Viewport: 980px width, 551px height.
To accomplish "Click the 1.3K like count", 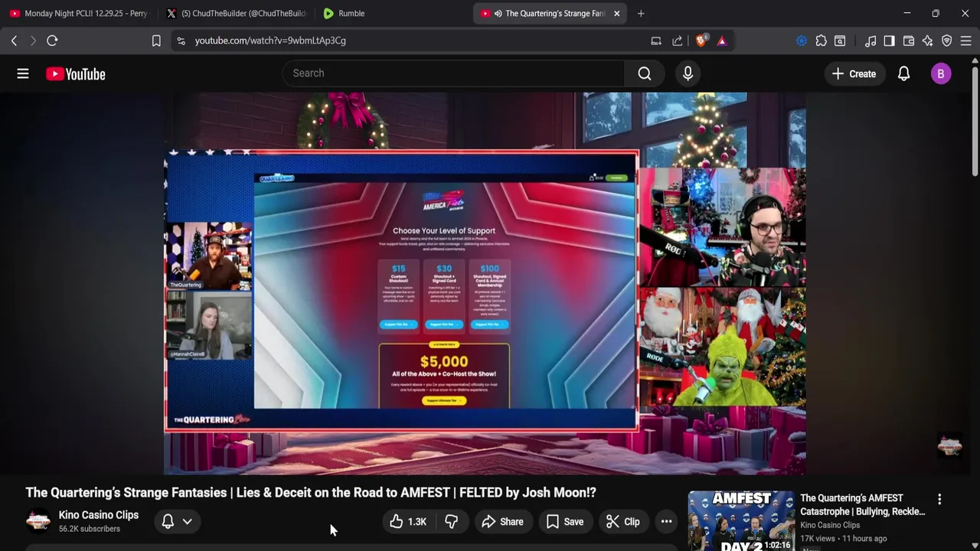I will click(417, 522).
